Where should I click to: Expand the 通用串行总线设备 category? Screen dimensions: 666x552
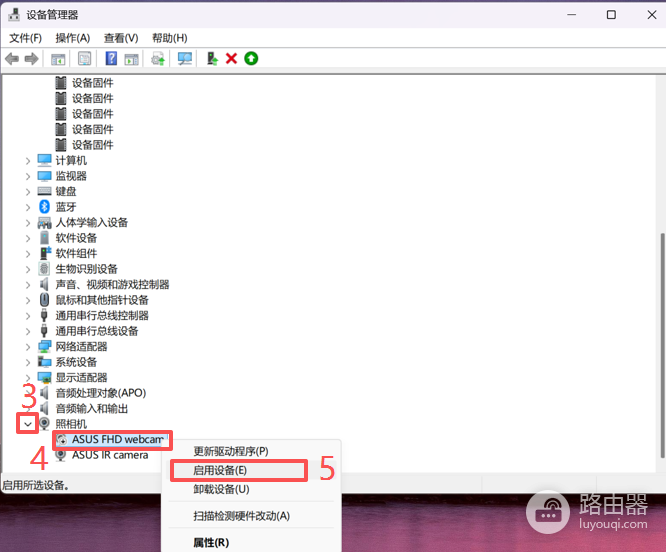28,332
